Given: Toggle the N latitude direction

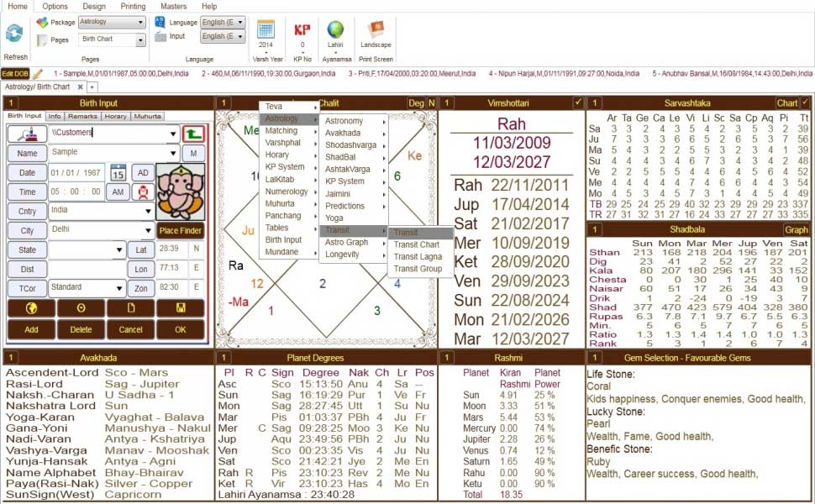Looking at the screenshot, I should (x=197, y=249).
